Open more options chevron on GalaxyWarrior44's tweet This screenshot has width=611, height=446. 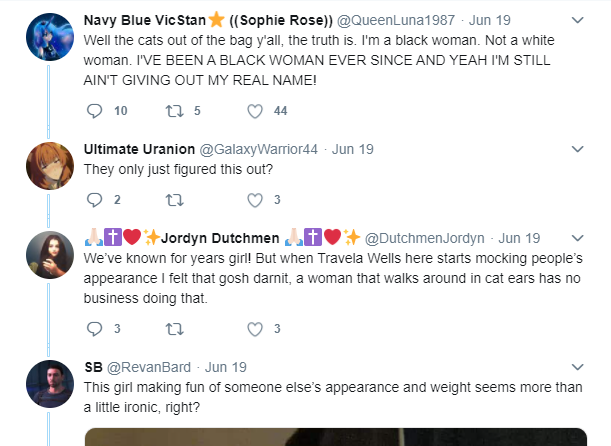click(x=577, y=149)
